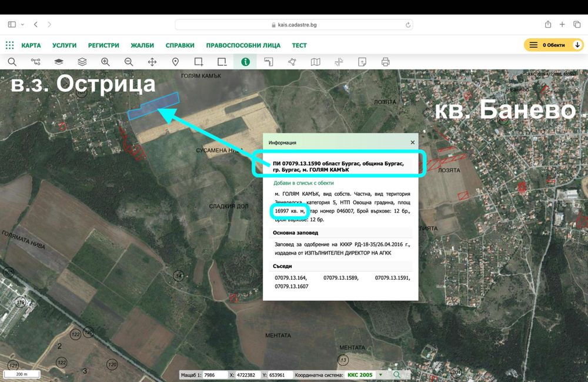Click the coordinate search magnifier in bottom bar

(x=396, y=374)
